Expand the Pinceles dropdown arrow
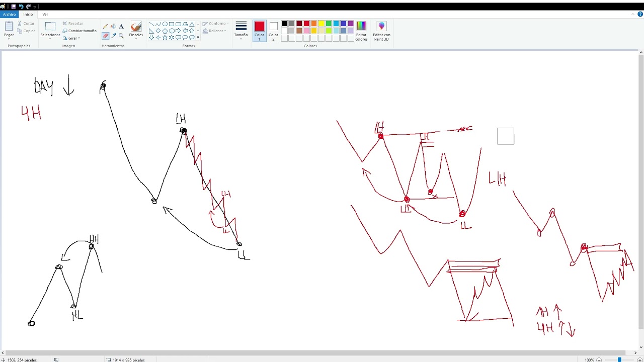 (136, 39)
